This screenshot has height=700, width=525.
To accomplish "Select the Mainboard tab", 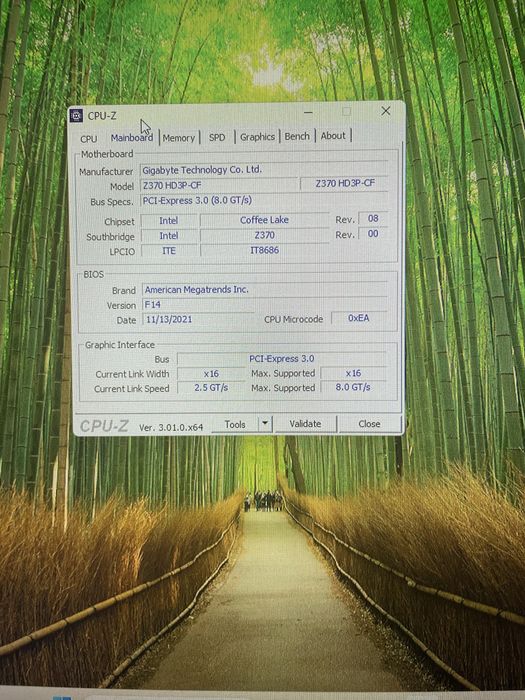I will pos(132,138).
